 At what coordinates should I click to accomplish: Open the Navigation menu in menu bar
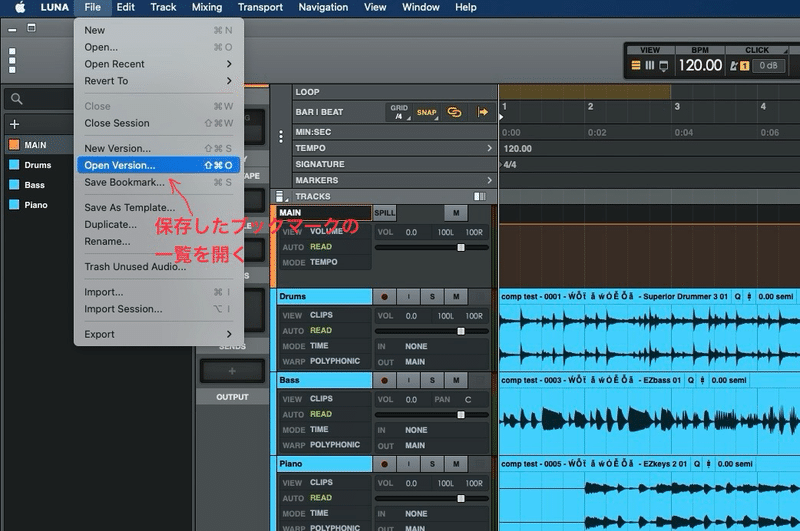click(323, 7)
